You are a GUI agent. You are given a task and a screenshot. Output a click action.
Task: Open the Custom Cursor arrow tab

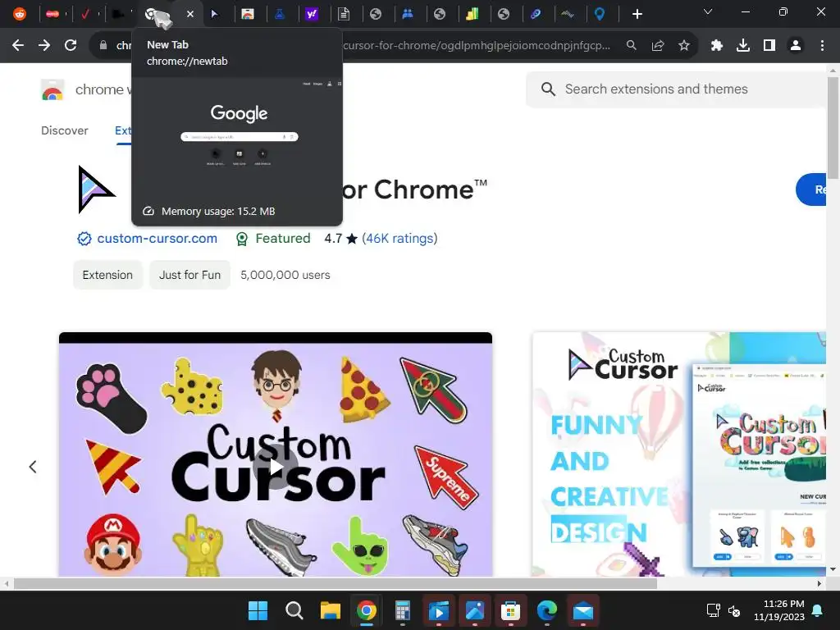coord(215,14)
